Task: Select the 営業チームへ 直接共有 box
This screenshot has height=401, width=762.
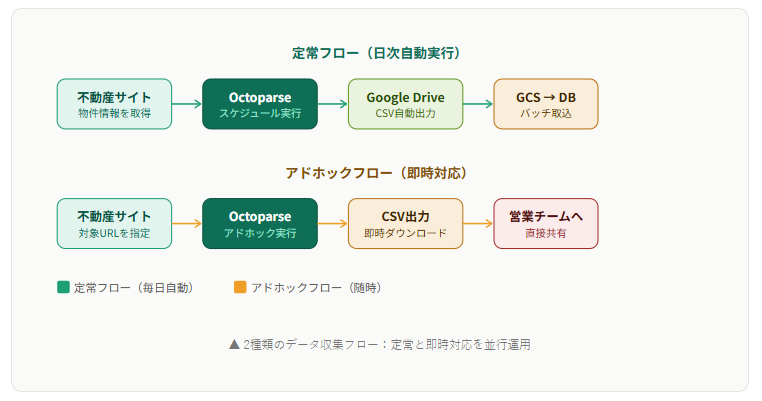Action: [x=545, y=223]
